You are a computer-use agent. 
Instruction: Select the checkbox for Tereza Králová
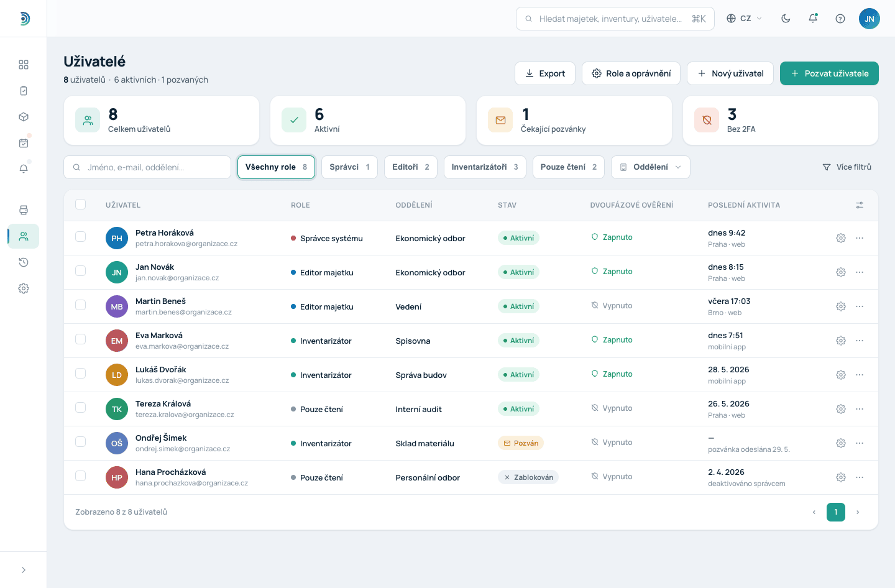[81, 408]
